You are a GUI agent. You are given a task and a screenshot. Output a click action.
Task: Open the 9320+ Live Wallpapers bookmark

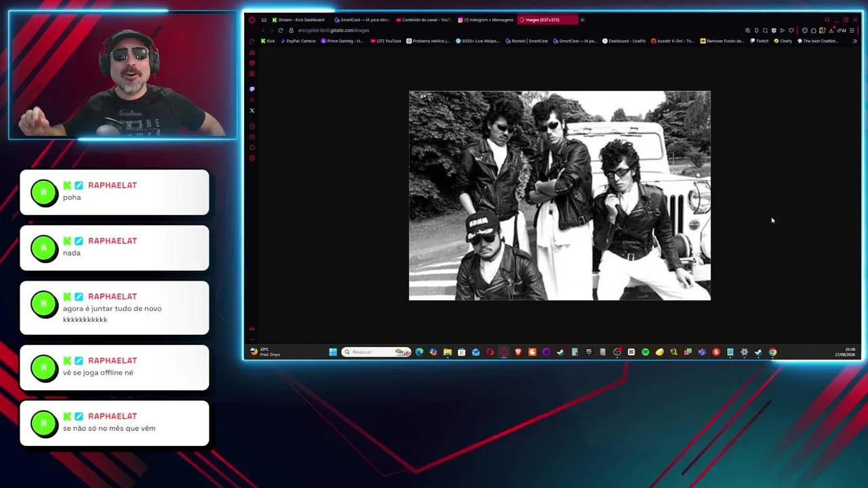point(477,41)
